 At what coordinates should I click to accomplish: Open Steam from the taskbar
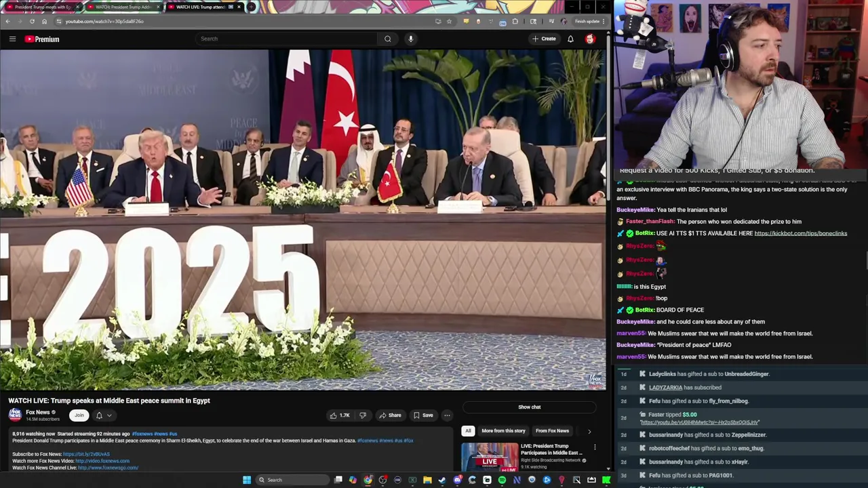442,480
